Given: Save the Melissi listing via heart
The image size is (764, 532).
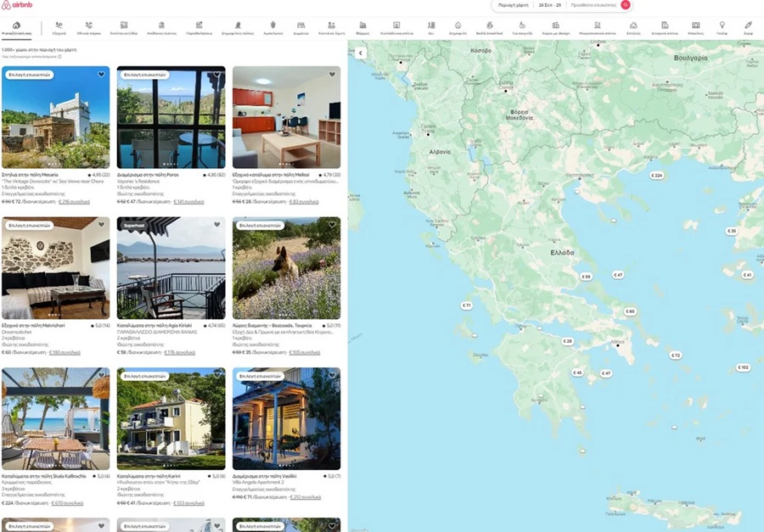Looking at the screenshot, I should tap(332, 75).
